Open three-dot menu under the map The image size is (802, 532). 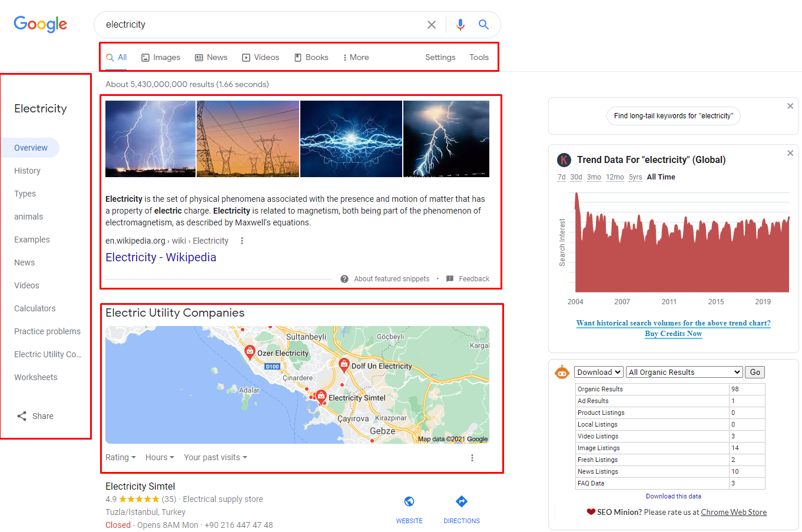click(x=472, y=458)
